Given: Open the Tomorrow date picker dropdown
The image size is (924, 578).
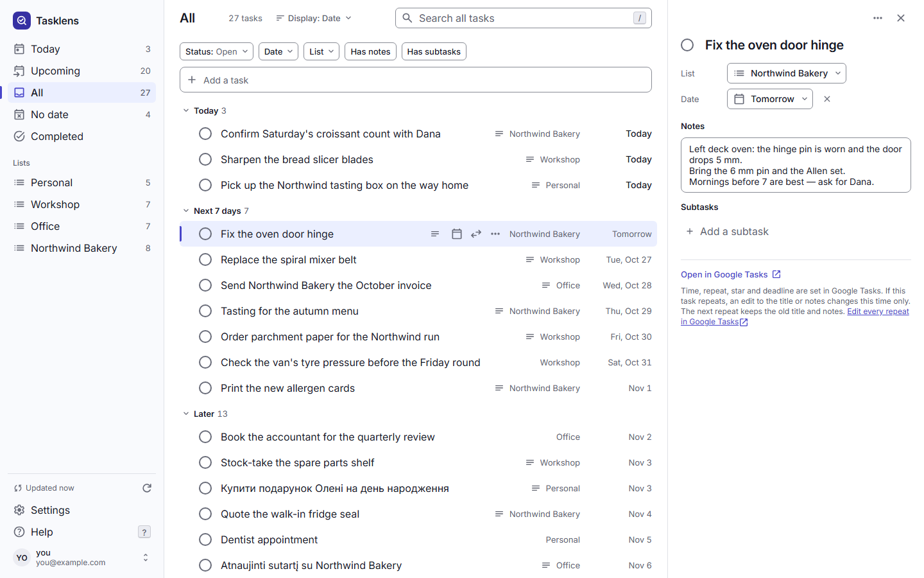Looking at the screenshot, I should (x=770, y=99).
